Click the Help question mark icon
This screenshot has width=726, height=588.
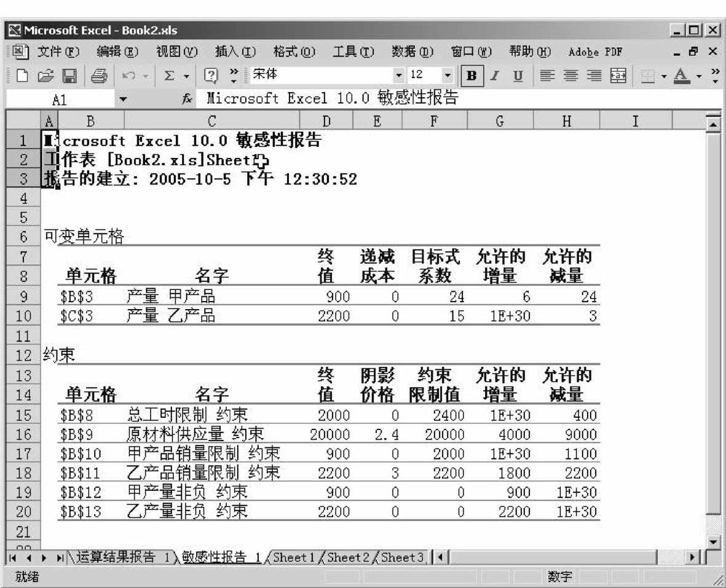point(211,76)
